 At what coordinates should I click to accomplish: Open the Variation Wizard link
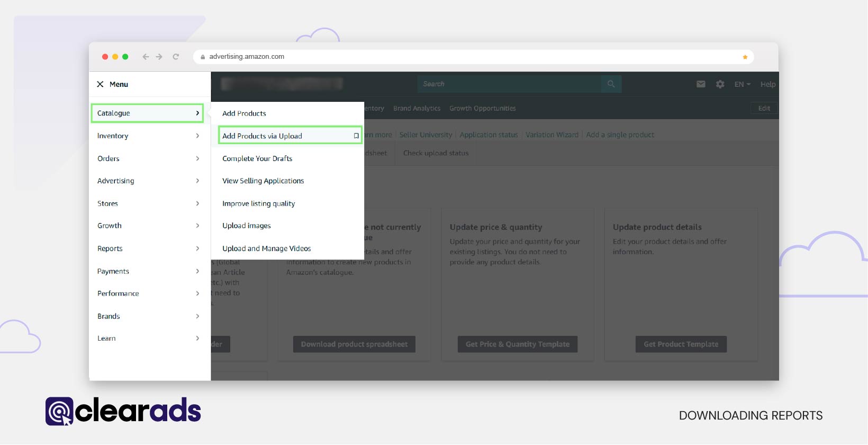tap(552, 135)
